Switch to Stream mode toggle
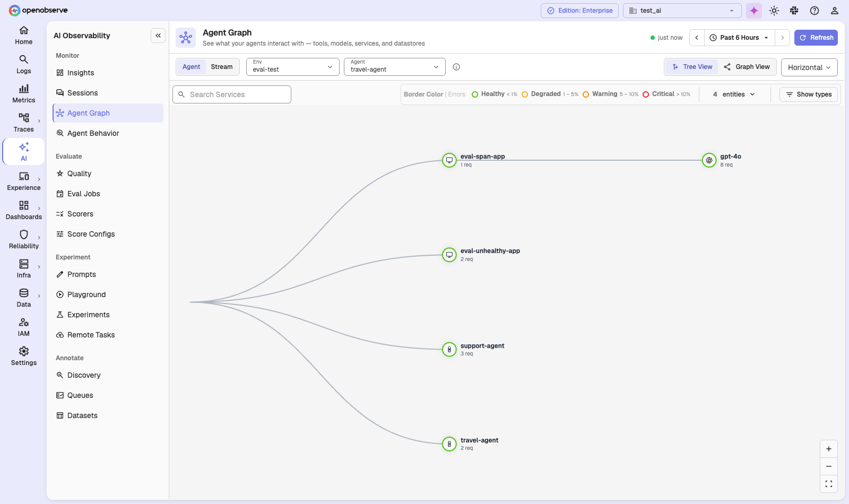 coord(222,67)
